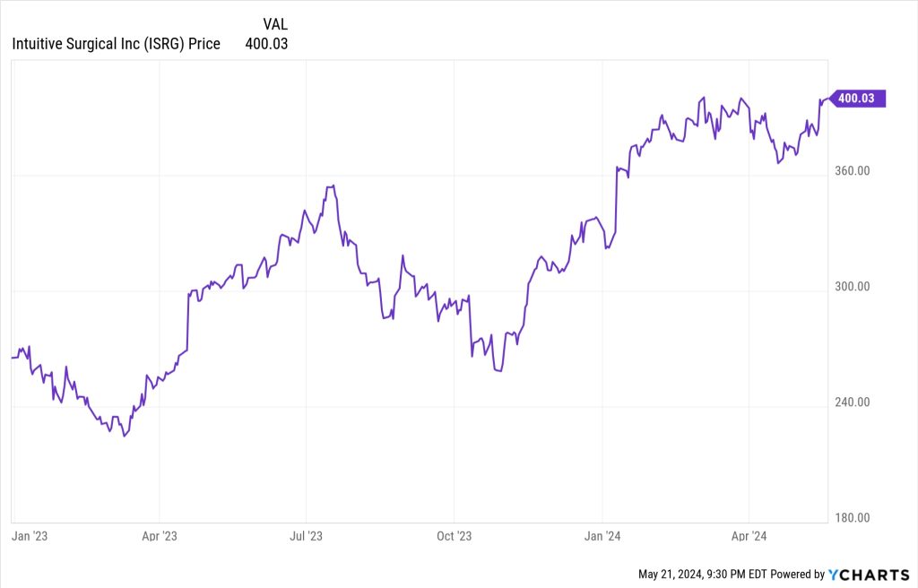Click the price line's March 2023 low point
The height and width of the screenshot is (588, 918).
pos(125,437)
